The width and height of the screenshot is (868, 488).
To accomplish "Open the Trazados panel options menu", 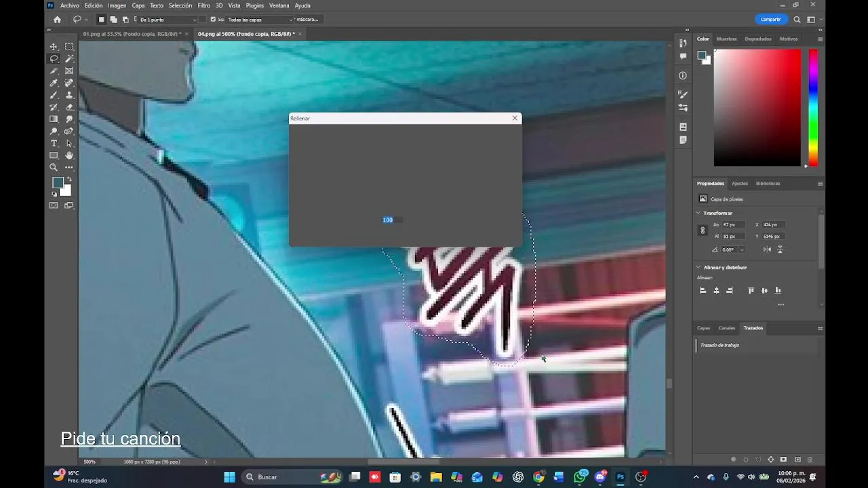I will click(x=820, y=328).
